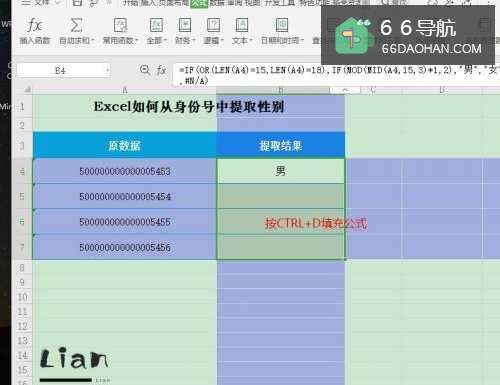
Task: Click the 逻辑 functions icon
Action: (213, 26)
